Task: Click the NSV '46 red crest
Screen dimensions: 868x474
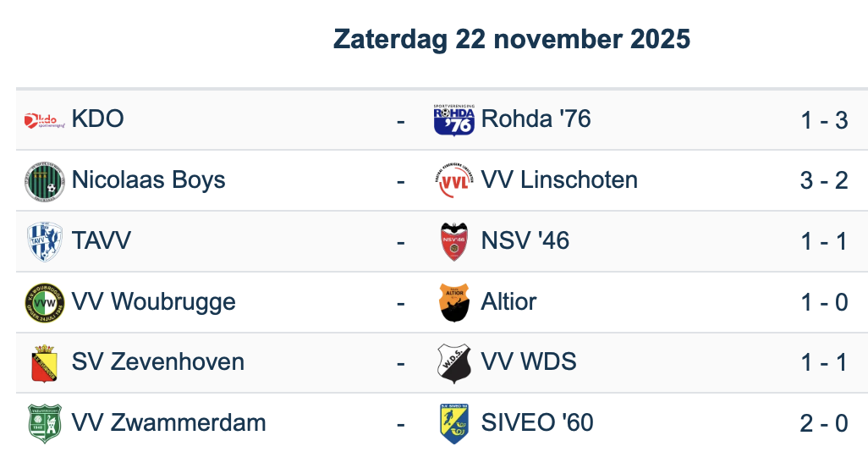Action: (453, 242)
